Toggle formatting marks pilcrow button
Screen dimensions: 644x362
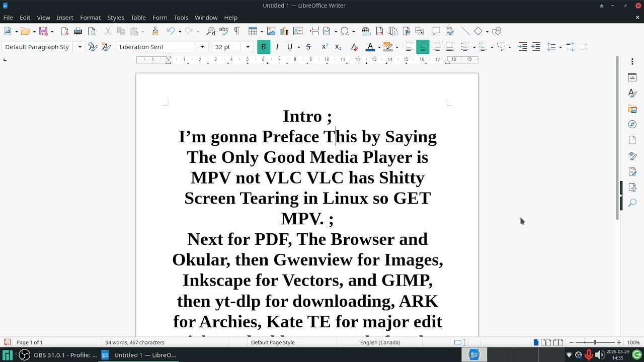[x=236, y=31]
